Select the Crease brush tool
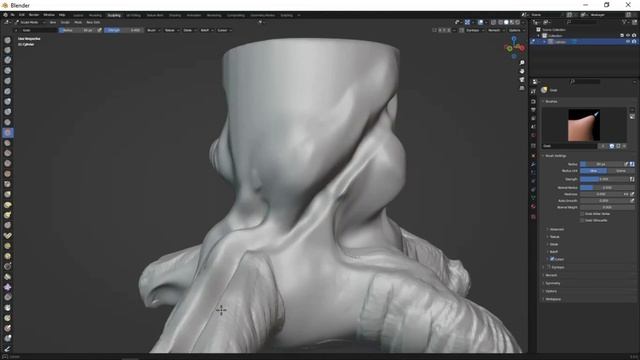 [x=7, y=122]
